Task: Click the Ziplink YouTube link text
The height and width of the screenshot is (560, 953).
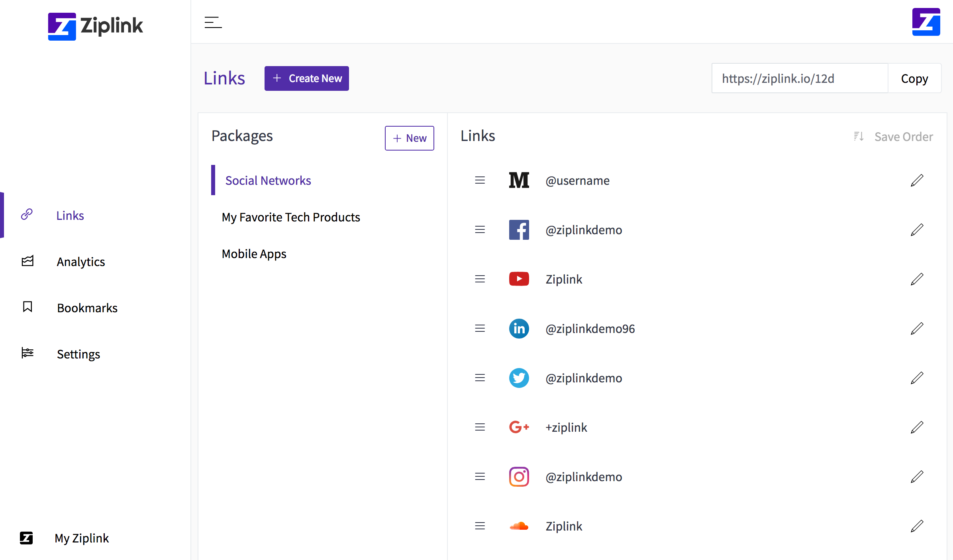Action: pos(564,279)
